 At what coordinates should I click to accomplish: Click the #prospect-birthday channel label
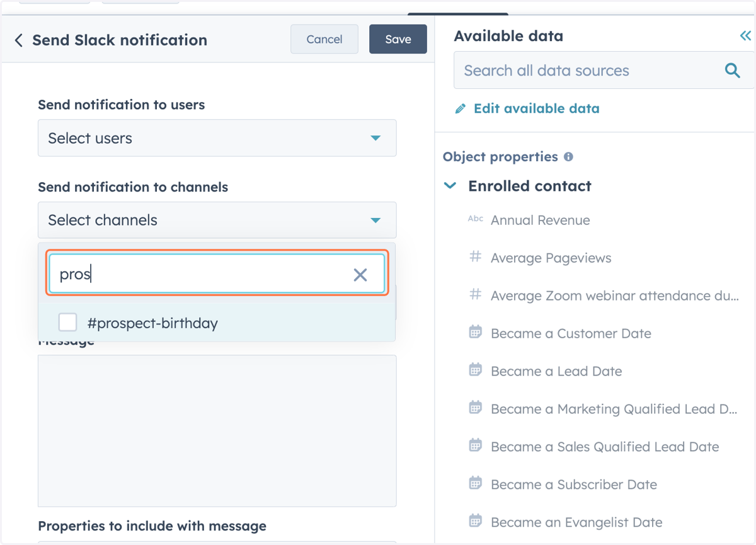[x=152, y=323]
